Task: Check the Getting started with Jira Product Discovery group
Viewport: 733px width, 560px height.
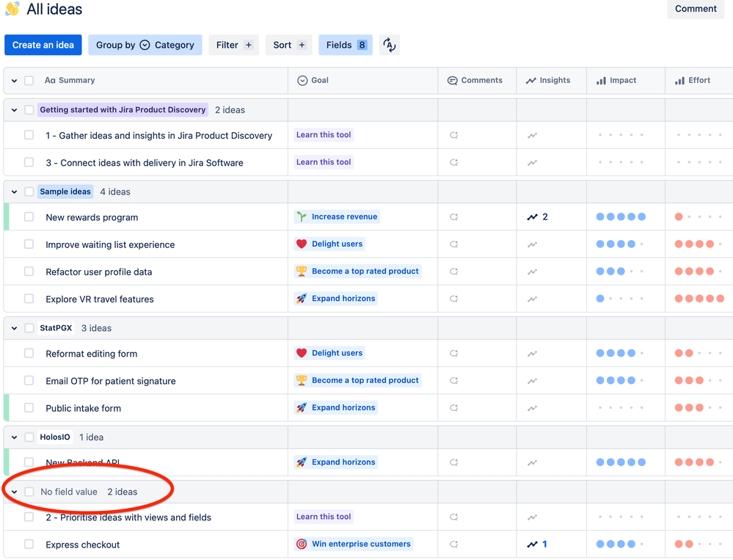Action: [29, 110]
